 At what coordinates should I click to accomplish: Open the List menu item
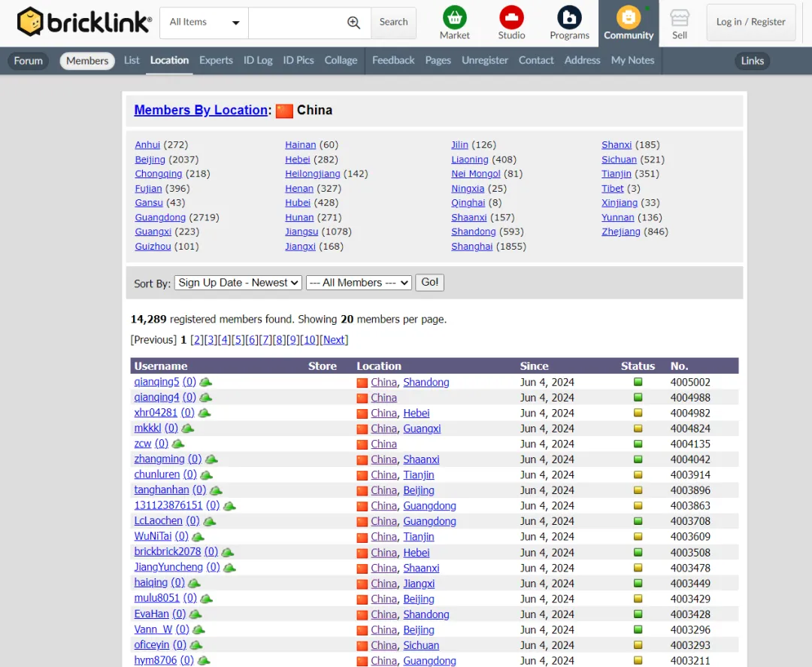coord(132,60)
